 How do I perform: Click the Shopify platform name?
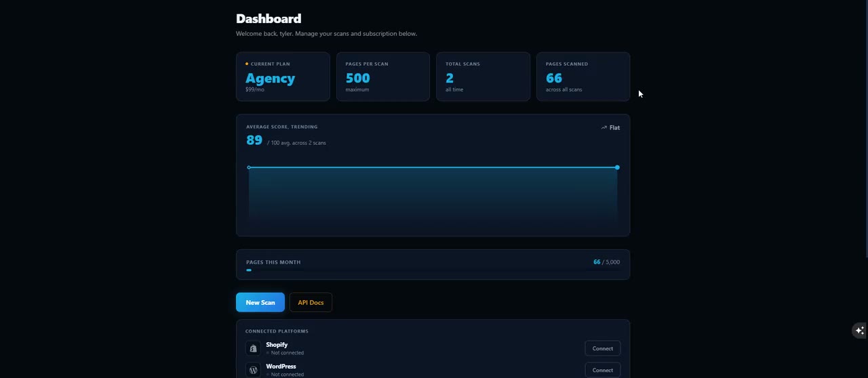point(277,345)
